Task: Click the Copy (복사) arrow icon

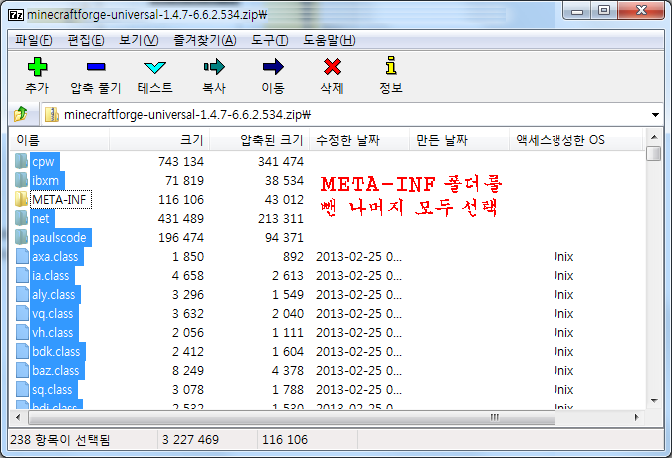Action: (214, 67)
